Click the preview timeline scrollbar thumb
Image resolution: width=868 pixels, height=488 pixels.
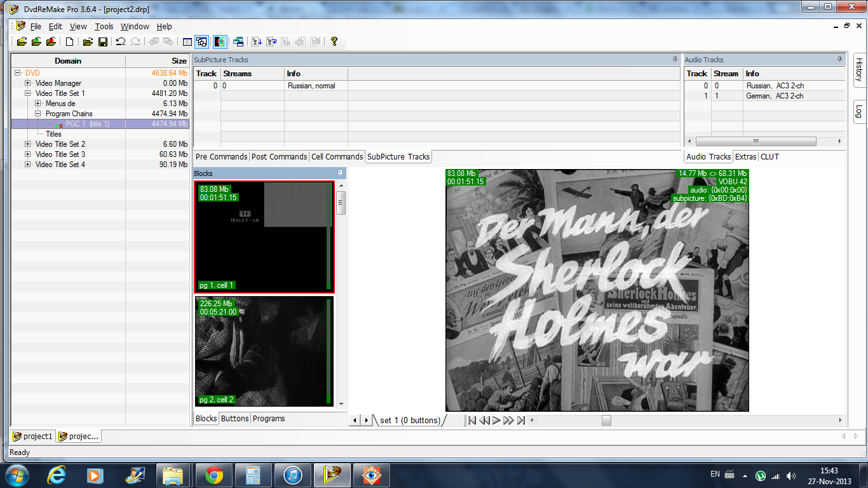606,420
